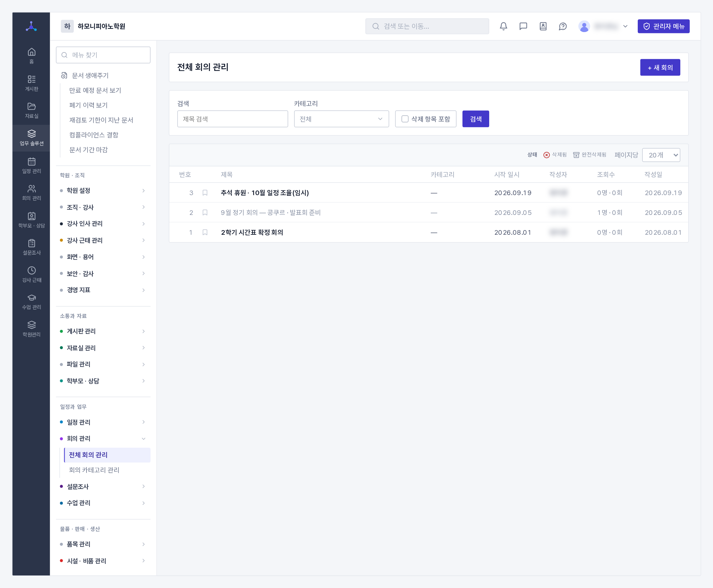Toggle bookmark for 9월 정기 회의 row

coord(205,212)
